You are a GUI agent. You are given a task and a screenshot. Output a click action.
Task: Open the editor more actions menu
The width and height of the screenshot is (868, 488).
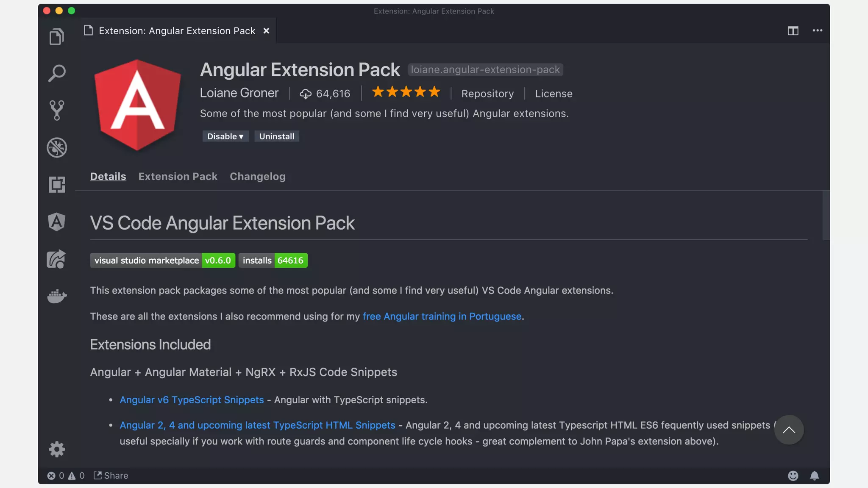(817, 30)
